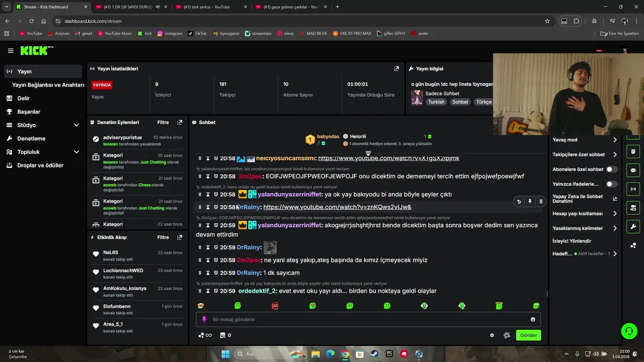Click the gray badge icon beside Gönder
The width and height of the screenshot is (644, 362).
tap(507, 335)
